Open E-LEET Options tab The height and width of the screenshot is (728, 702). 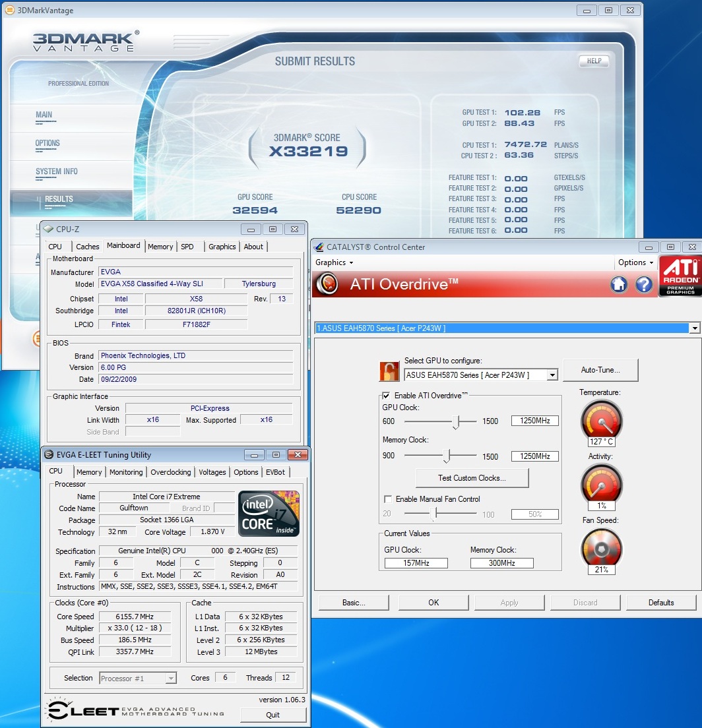pyautogui.click(x=246, y=472)
